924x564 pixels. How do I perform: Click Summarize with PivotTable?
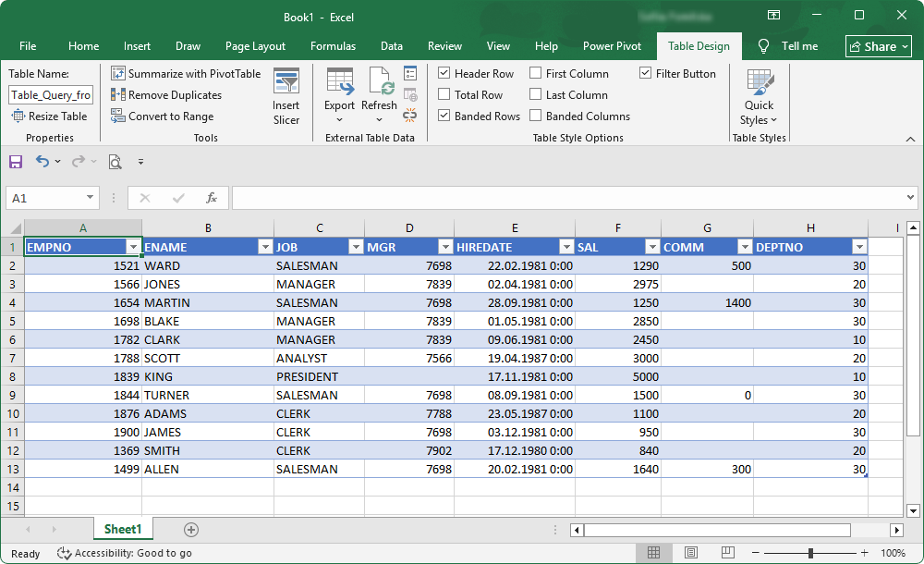pyautogui.click(x=187, y=73)
